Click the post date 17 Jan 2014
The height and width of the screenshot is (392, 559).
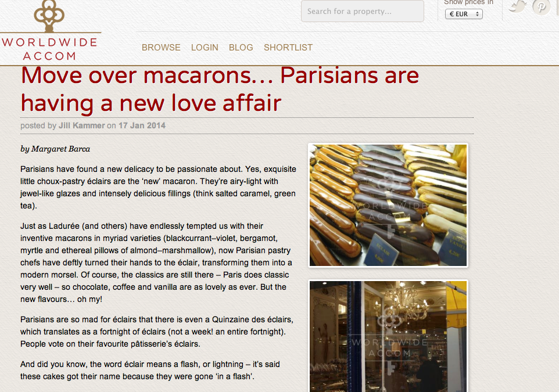[x=142, y=125]
